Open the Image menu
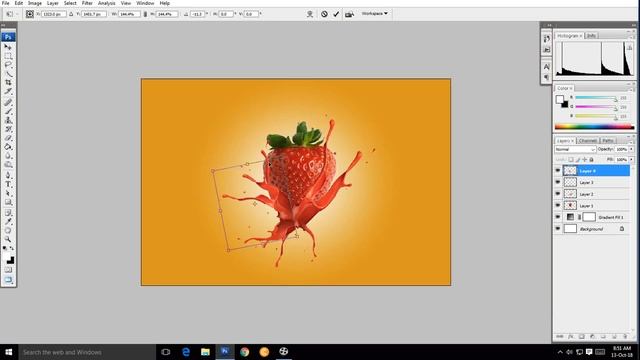Image resolution: width=640 pixels, height=360 pixels. click(35, 3)
